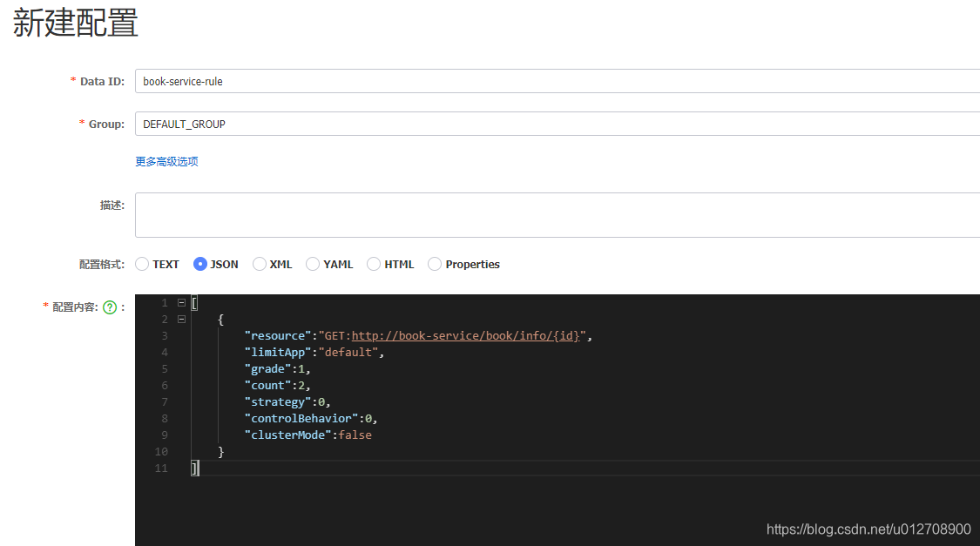Focus the Group input field
This screenshot has width=980, height=546.
click(558, 124)
